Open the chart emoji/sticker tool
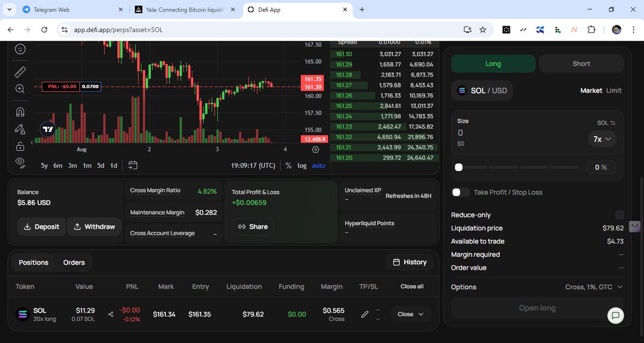Screen dimensions: 644x343 coord(20,49)
